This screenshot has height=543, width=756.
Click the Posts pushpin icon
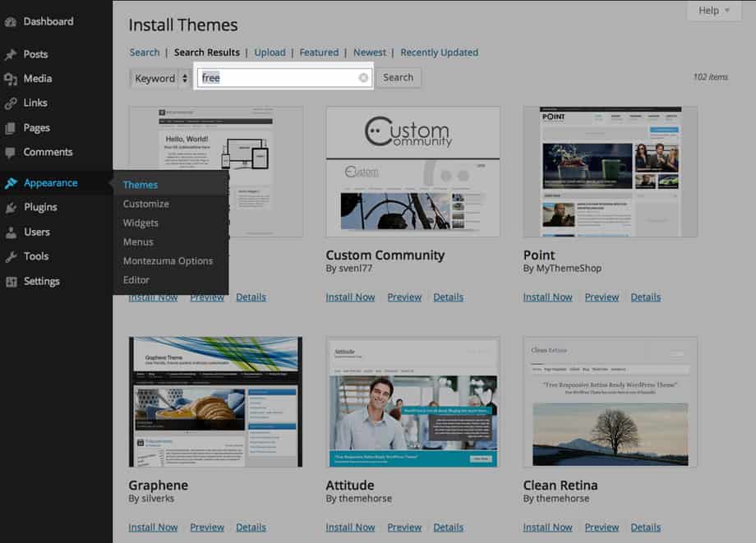[11, 54]
